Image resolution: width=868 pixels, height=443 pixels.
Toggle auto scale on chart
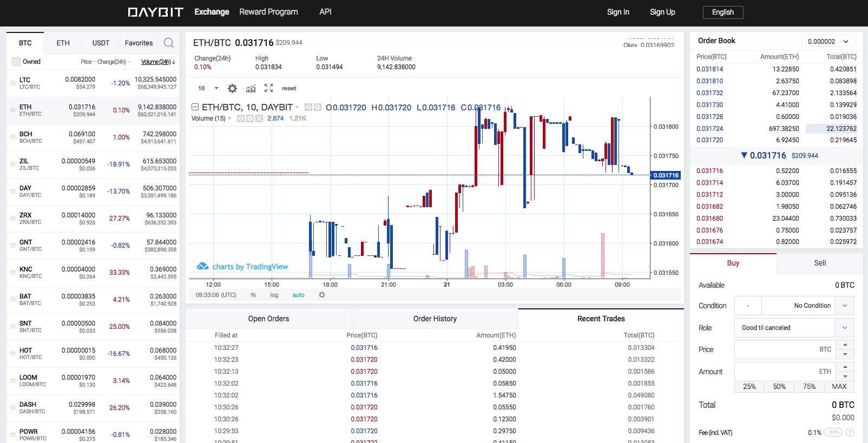(299, 295)
